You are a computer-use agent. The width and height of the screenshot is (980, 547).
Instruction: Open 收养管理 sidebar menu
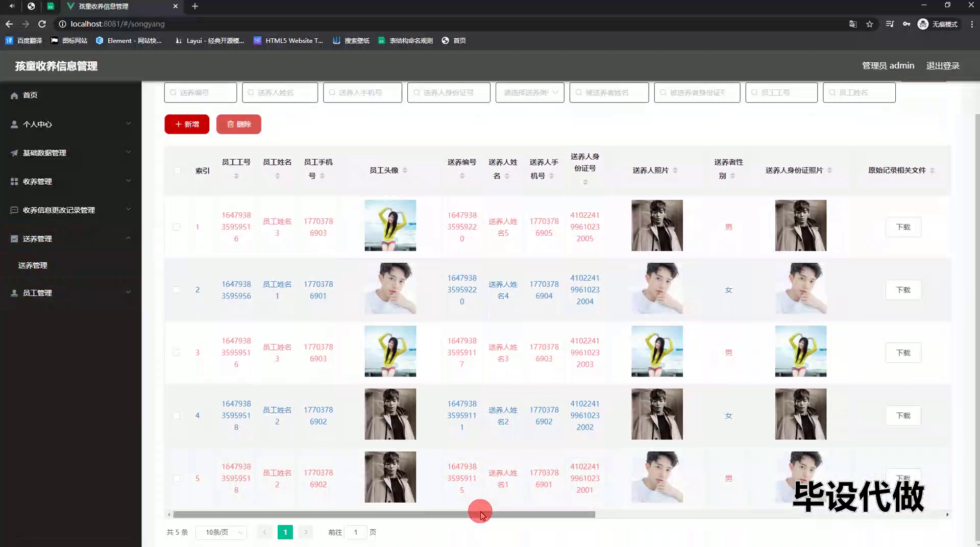(70, 181)
